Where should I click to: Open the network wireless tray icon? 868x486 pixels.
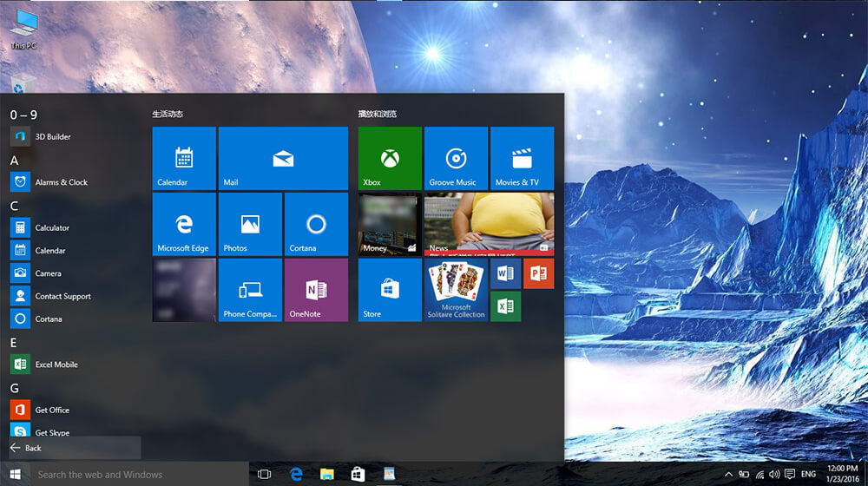coord(760,475)
